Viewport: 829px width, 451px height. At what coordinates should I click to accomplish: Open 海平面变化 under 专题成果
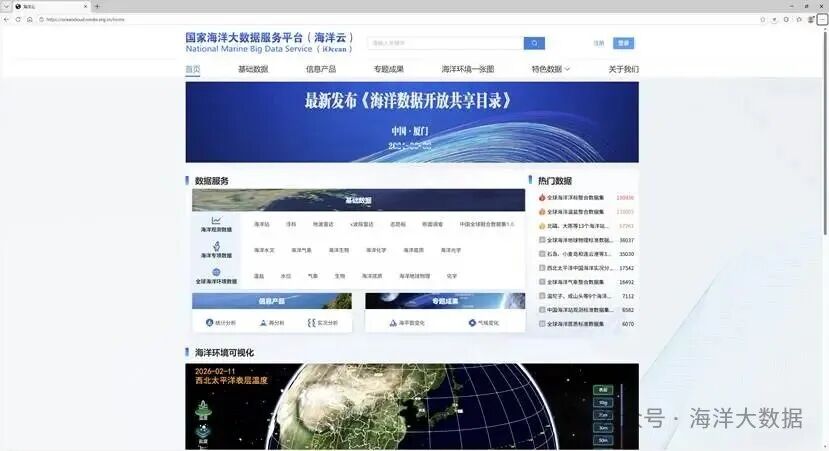tap(407, 323)
